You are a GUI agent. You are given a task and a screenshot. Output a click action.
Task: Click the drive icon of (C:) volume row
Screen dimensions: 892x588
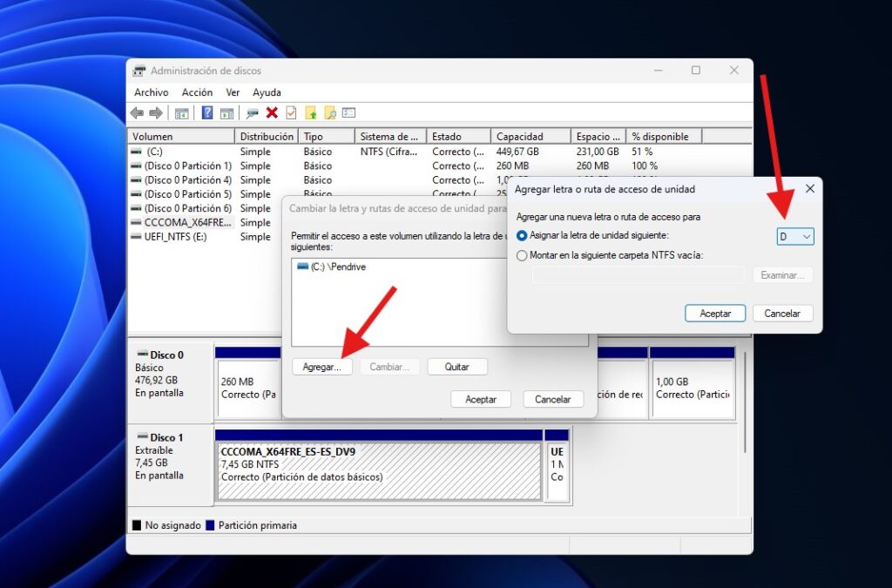click(137, 152)
